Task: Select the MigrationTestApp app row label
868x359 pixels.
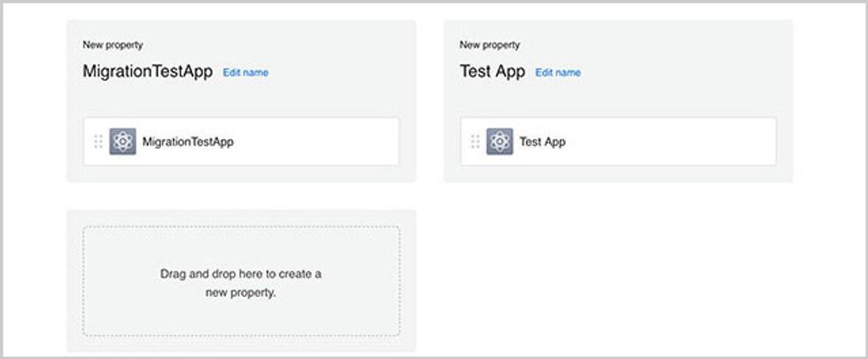Action: (188, 142)
